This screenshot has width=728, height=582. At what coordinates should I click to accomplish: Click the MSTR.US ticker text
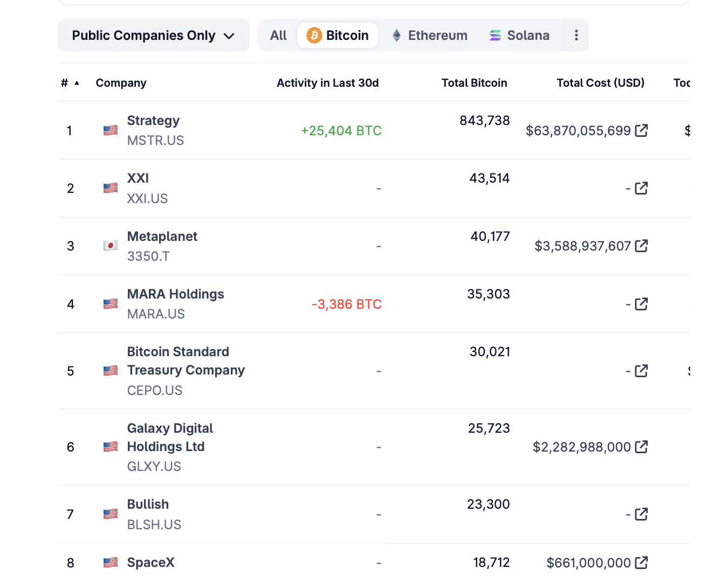(x=155, y=141)
